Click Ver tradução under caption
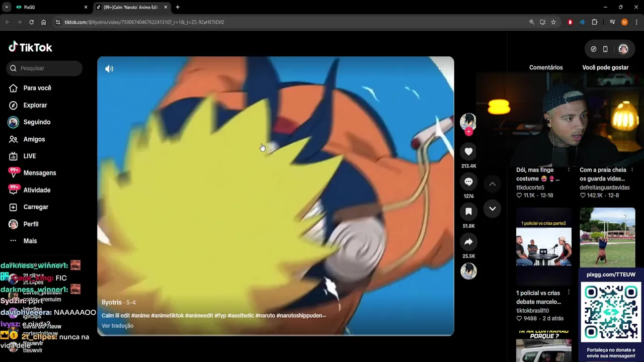This screenshot has width=644, height=362. coord(117,326)
